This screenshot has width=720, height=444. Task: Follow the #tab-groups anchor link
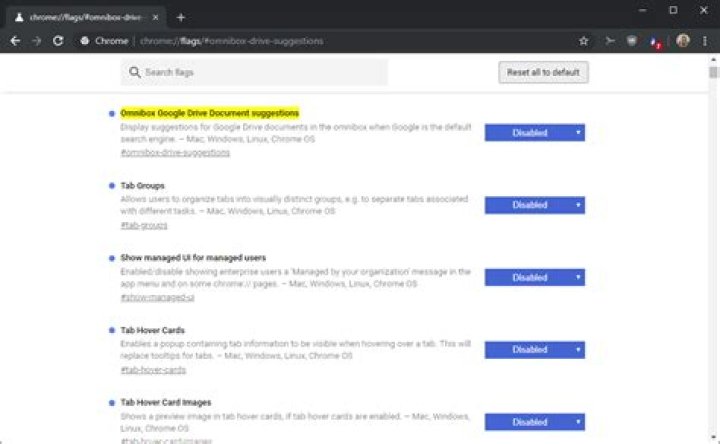tap(144, 225)
